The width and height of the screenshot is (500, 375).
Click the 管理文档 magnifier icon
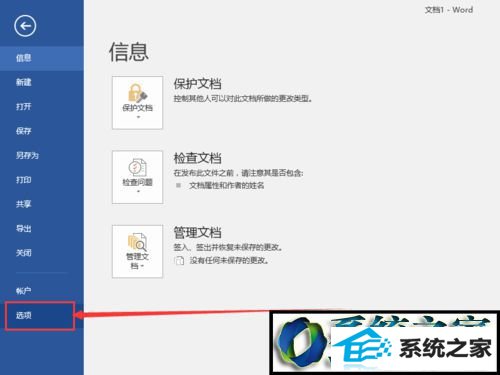(137, 242)
